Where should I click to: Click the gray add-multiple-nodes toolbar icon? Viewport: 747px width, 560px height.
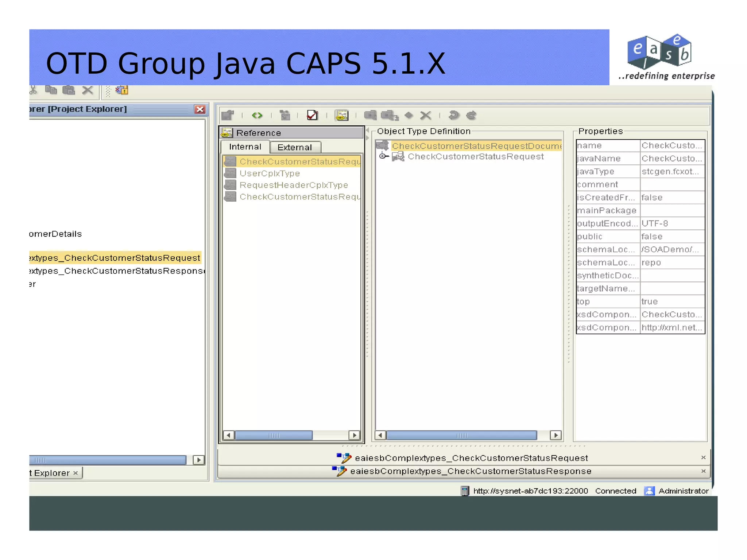[390, 116]
